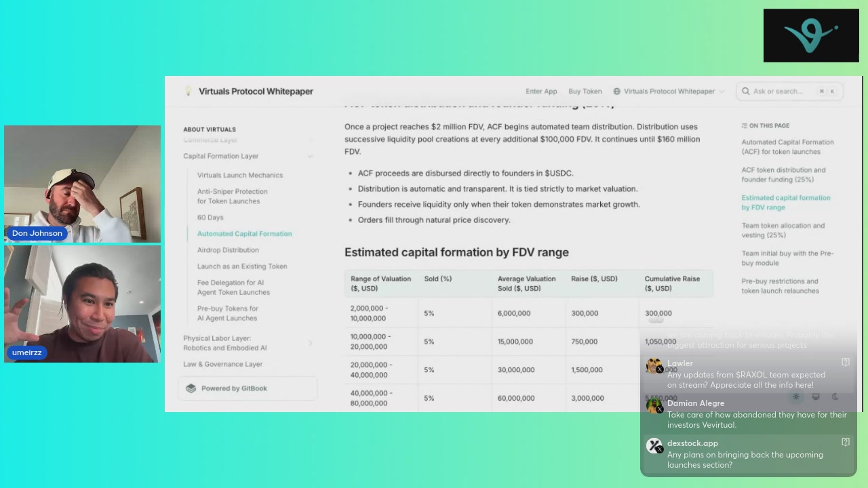This screenshot has width=868, height=488.
Task: Click the dexstock.app avatar in chat
Action: (654, 445)
